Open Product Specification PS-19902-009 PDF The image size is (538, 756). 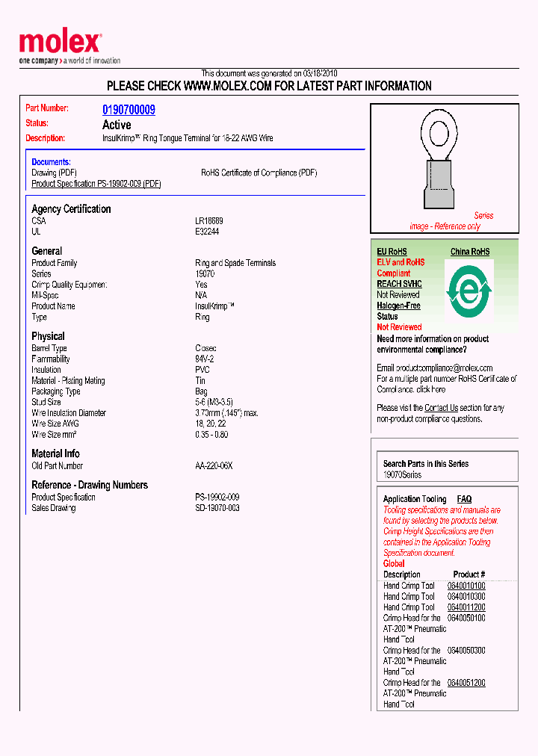pos(96,184)
